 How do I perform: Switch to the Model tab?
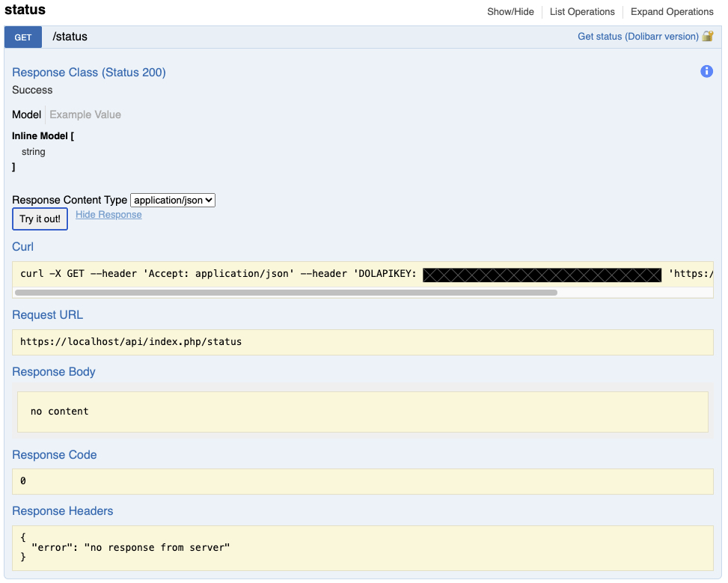point(26,115)
